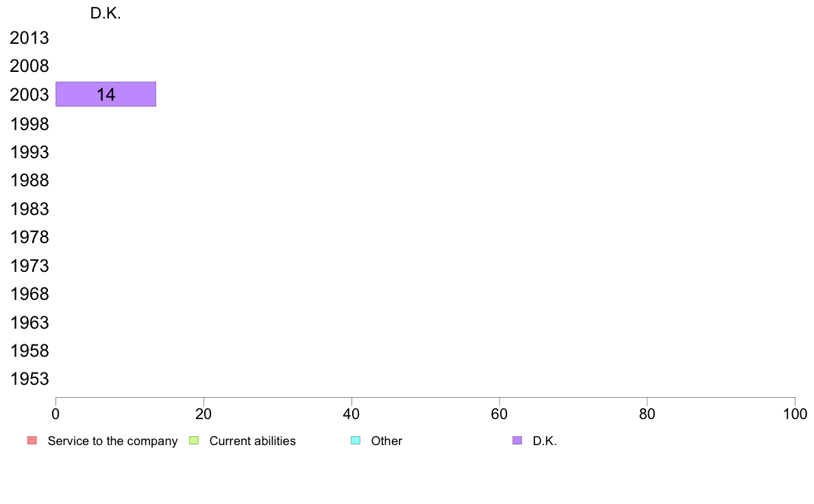Click the 1983 year label
The height and width of the screenshot is (504, 814).
point(29,209)
